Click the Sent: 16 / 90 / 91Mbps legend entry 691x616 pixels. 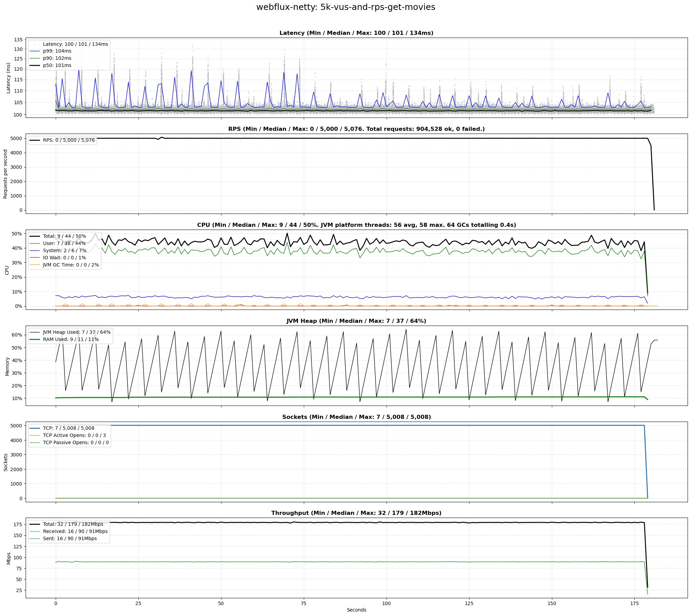coord(70,539)
